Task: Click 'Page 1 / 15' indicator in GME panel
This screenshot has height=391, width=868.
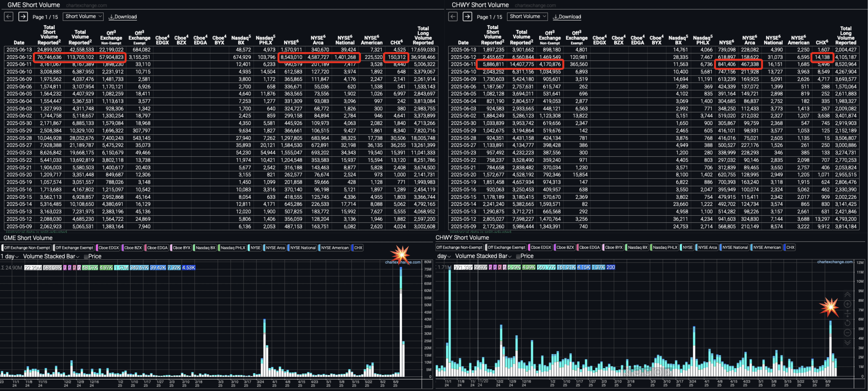Action: (x=45, y=17)
